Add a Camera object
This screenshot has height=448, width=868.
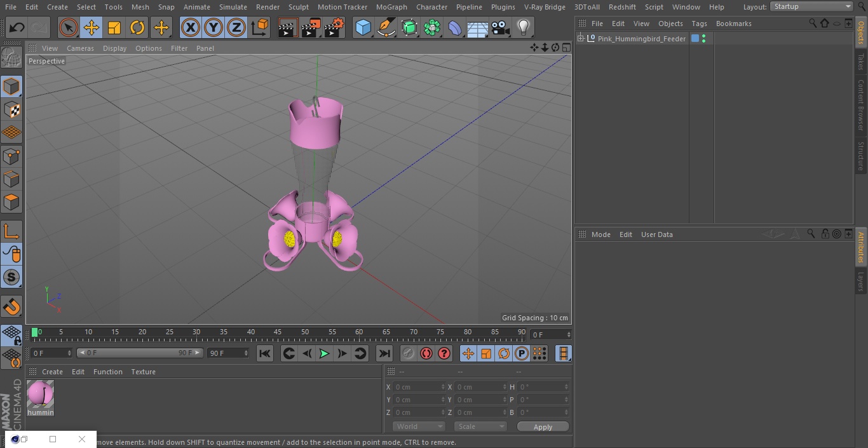tap(501, 27)
